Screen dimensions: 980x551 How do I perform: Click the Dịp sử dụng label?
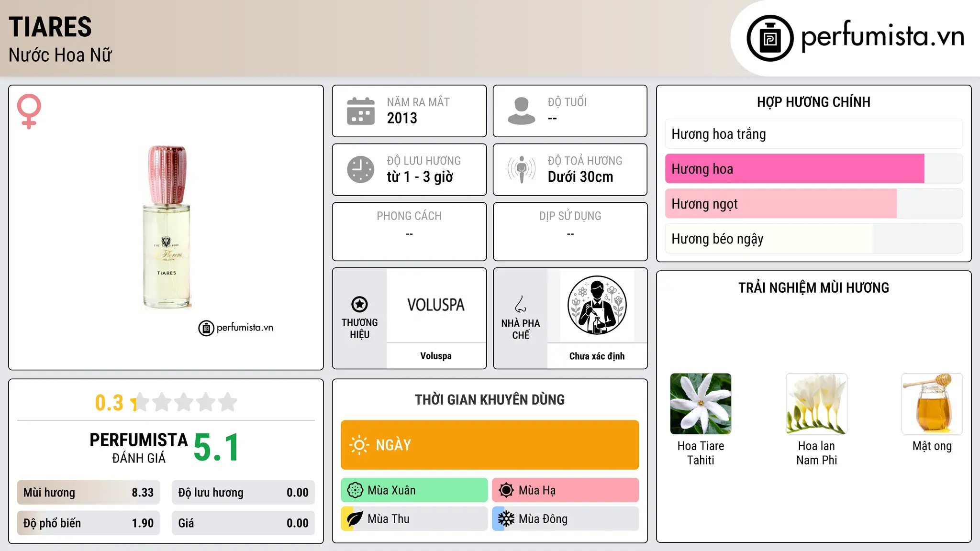[x=570, y=216]
